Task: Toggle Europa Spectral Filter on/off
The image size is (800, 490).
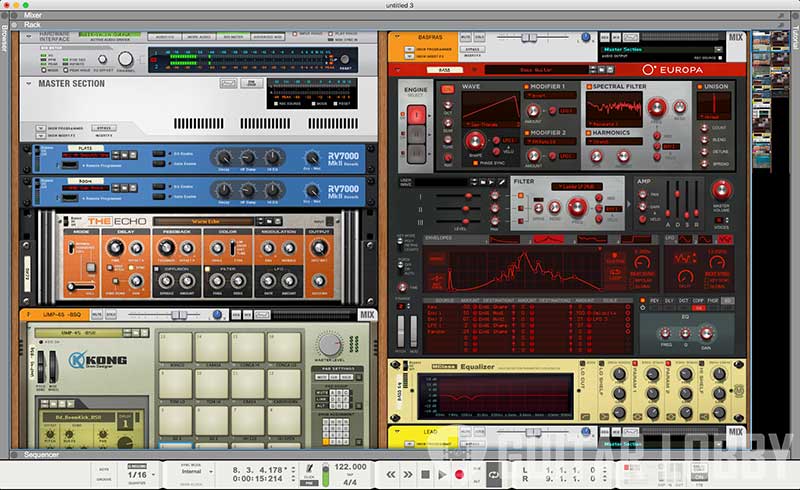Action: coord(589,86)
